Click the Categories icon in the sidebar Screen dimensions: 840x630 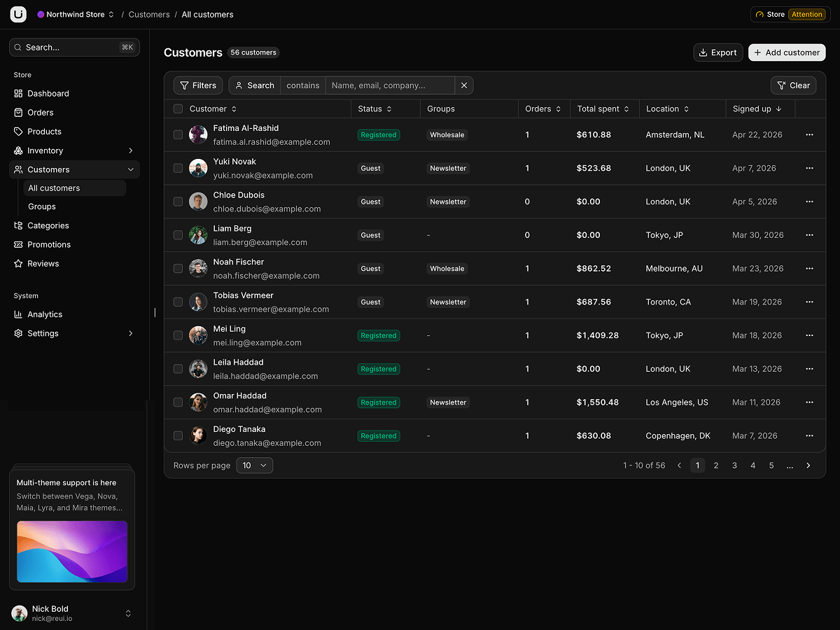(x=18, y=225)
